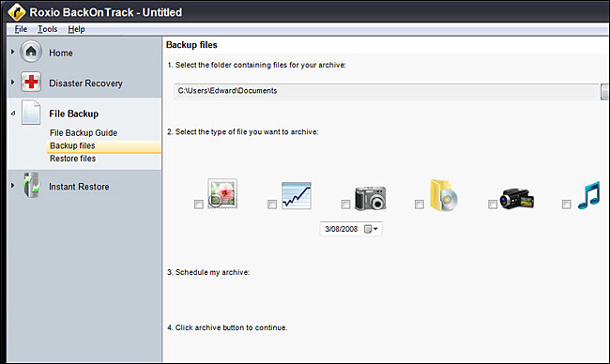Click the browse button beside the folder path
The image size is (610, 364).
(605, 91)
